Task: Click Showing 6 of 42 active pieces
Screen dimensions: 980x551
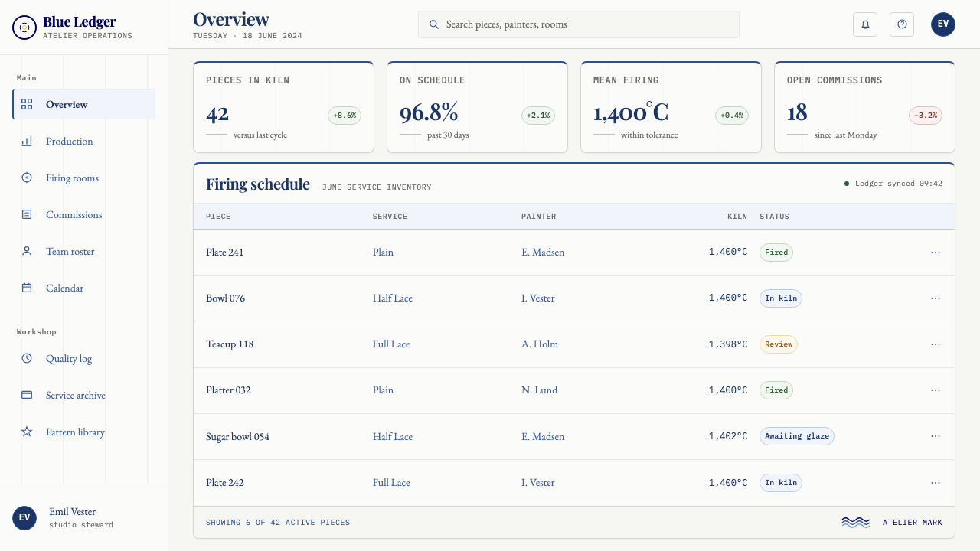Action: [x=278, y=523]
